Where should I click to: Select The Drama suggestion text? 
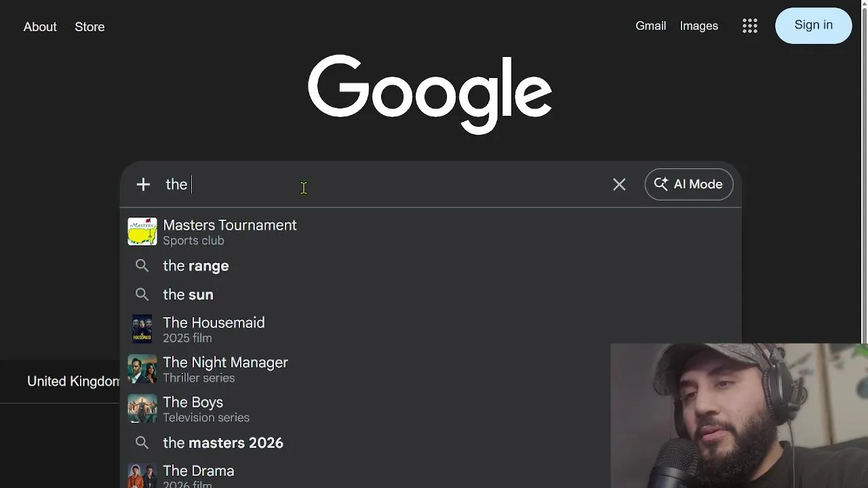pyautogui.click(x=199, y=476)
